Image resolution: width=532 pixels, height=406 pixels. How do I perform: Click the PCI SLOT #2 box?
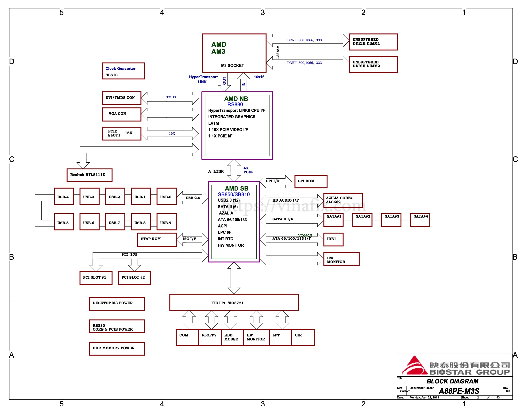point(134,278)
